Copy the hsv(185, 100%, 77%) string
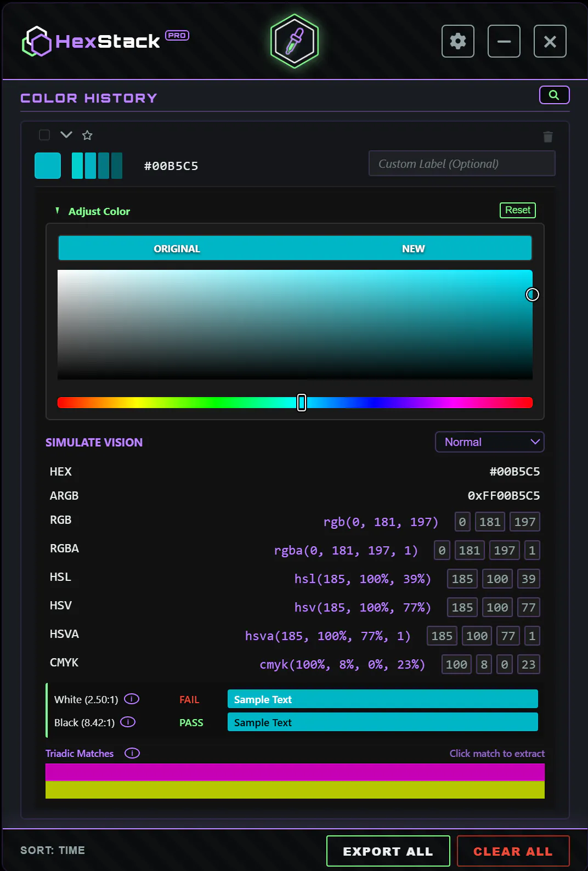This screenshot has height=871, width=588. 363,607
